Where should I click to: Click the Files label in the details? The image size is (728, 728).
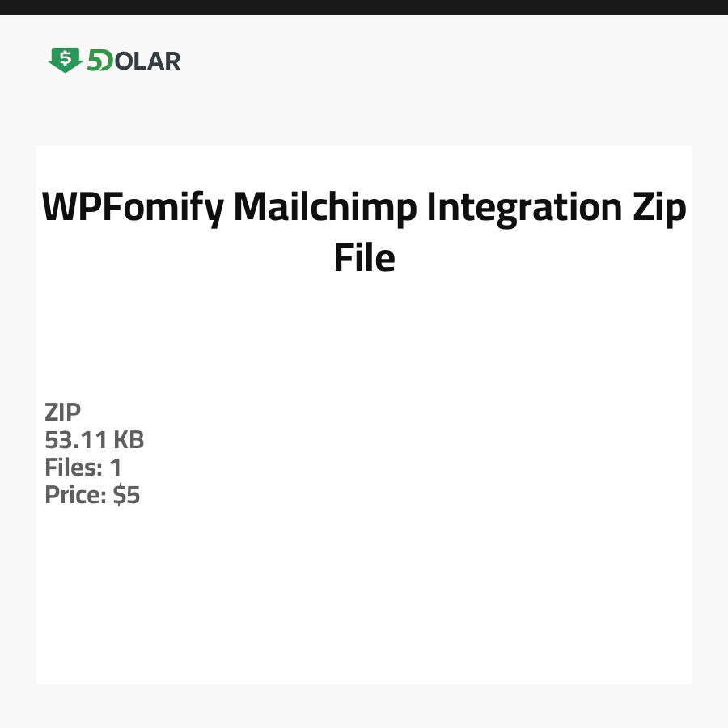click(x=72, y=468)
